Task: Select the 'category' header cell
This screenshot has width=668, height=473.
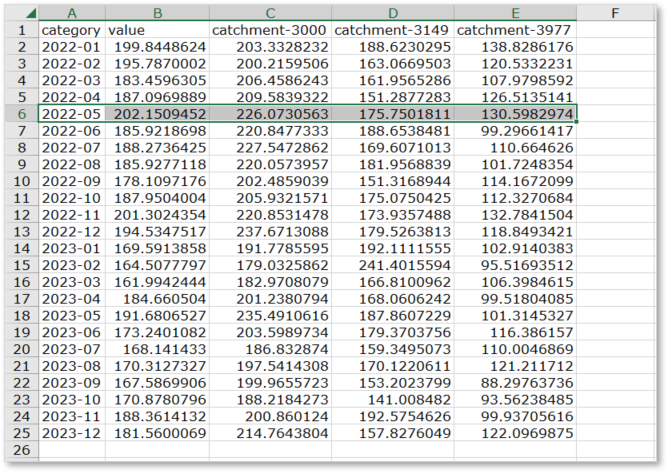Action: (x=71, y=30)
